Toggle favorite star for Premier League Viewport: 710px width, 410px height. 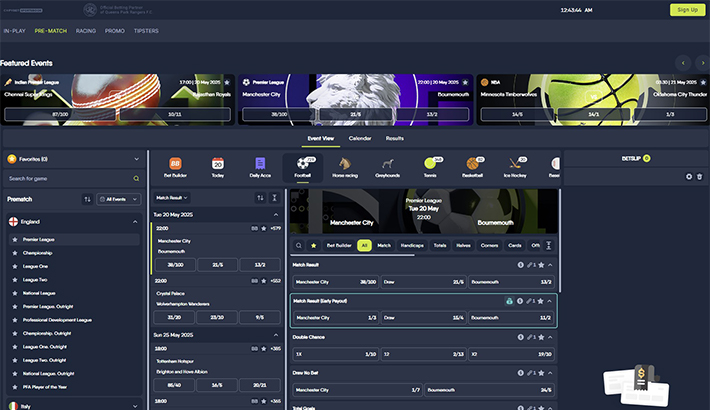tap(15, 240)
